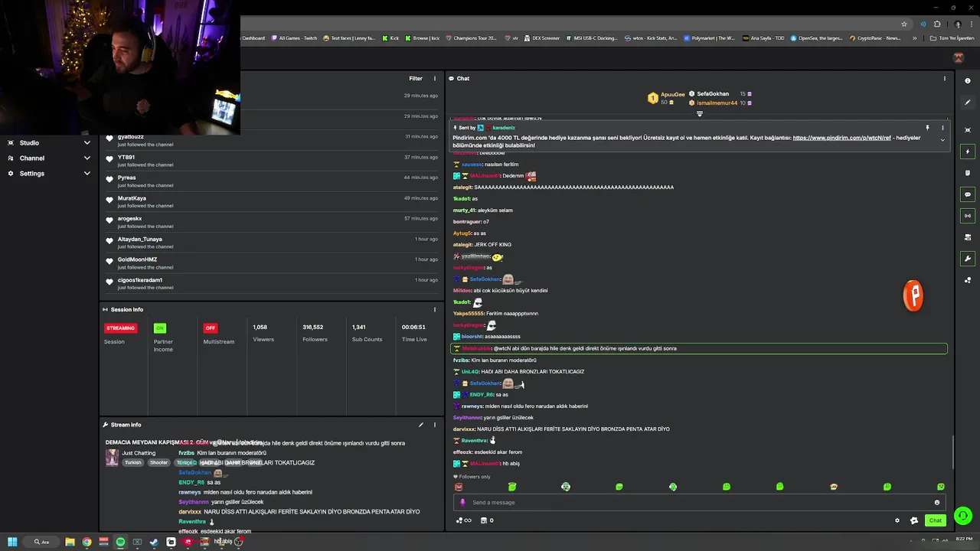Click the chat identity badge icon beside Chat button
This screenshot has height=551, width=980.
click(x=913, y=520)
